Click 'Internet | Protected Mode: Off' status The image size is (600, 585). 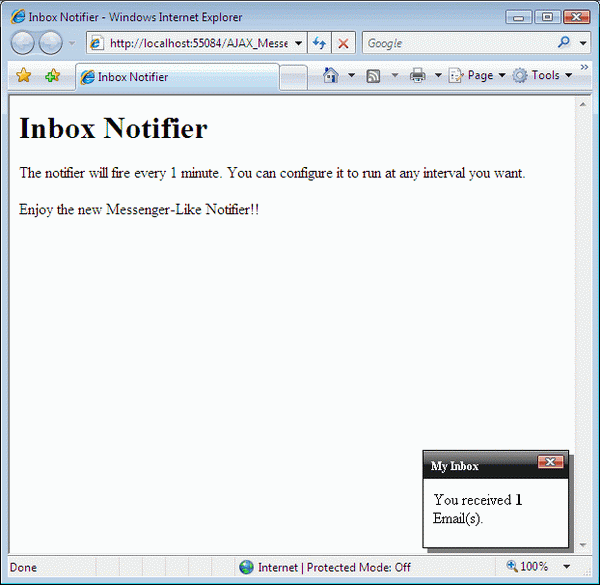[x=334, y=567]
